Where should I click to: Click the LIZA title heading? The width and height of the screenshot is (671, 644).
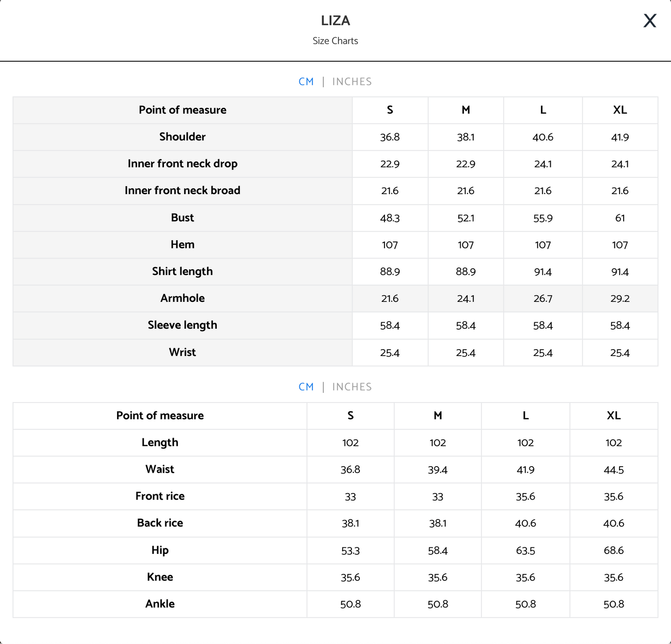coord(335,21)
